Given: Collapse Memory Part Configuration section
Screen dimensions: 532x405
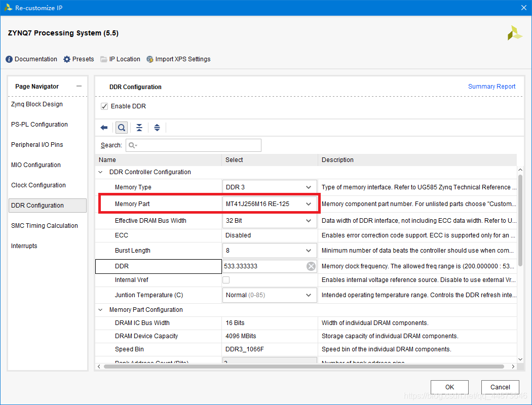Looking at the screenshot, I should coord(100,310).
